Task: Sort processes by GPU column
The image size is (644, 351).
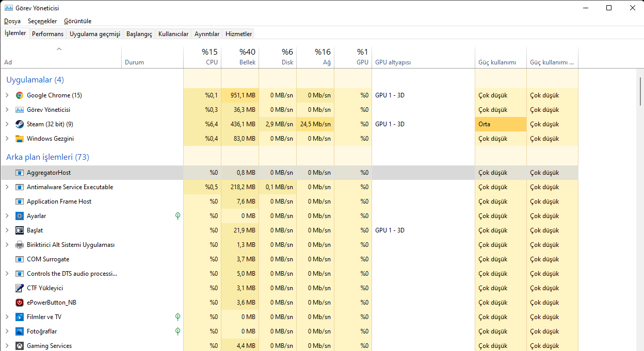Action: 353,58
